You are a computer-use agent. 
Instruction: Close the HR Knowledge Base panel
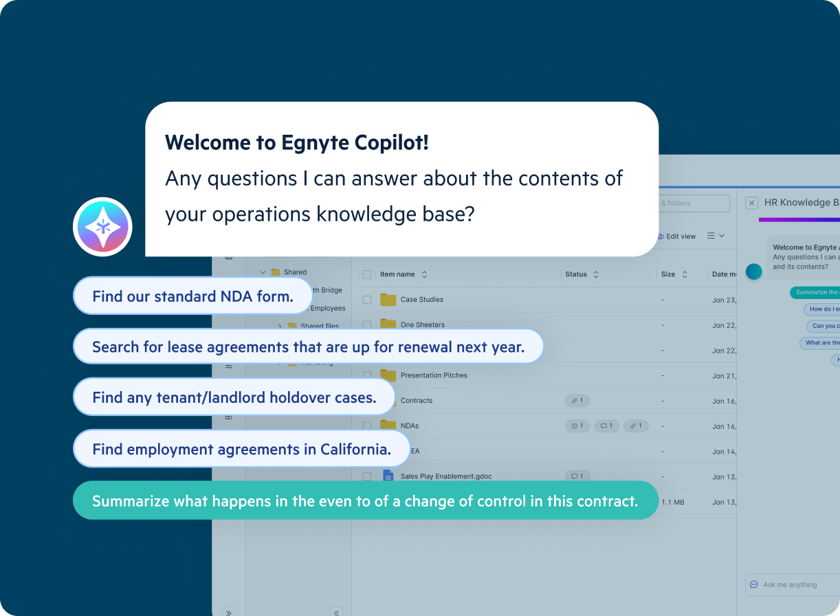tap(752, 203)
